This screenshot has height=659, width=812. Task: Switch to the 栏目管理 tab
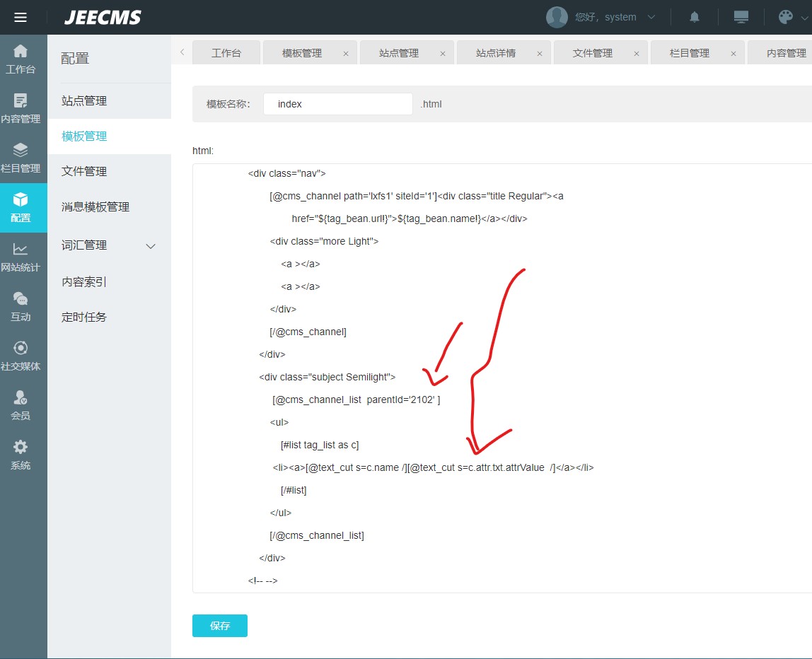tap(689, 53)
